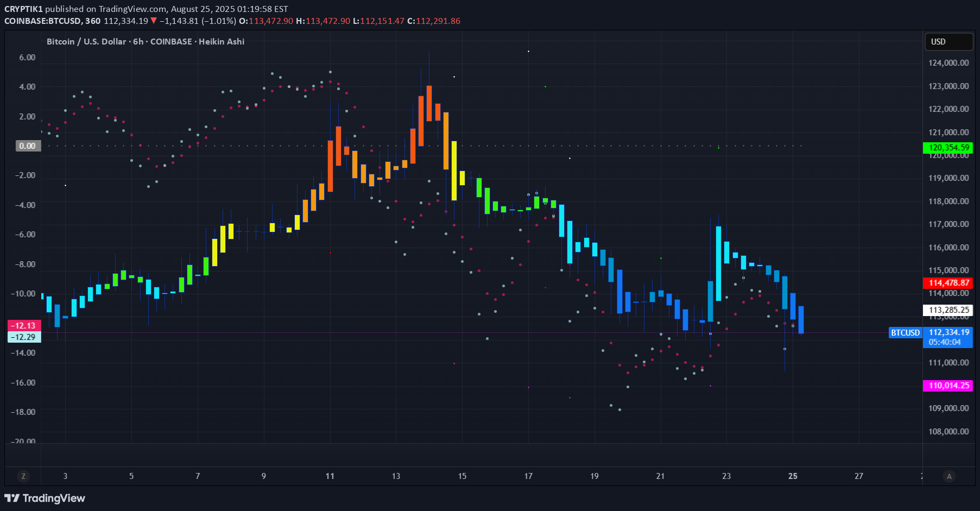
Task: Click the 108,000.00 price-axis label
Action: click(949, 431)
